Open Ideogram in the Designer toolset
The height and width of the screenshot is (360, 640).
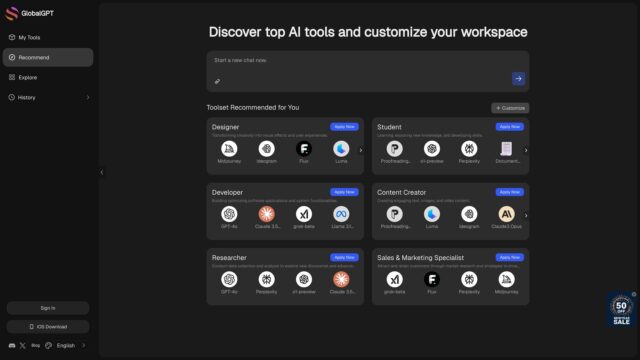267,149
